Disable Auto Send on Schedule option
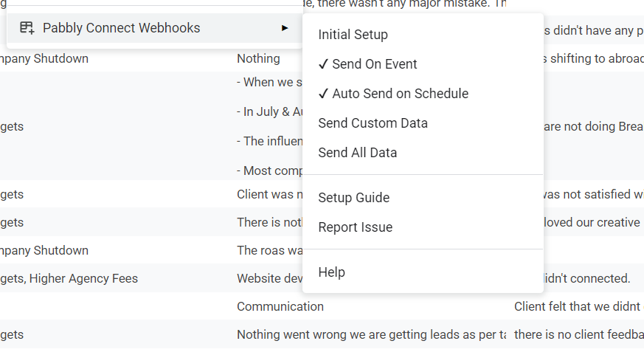 pyautogui.click(x=393, y=94)
